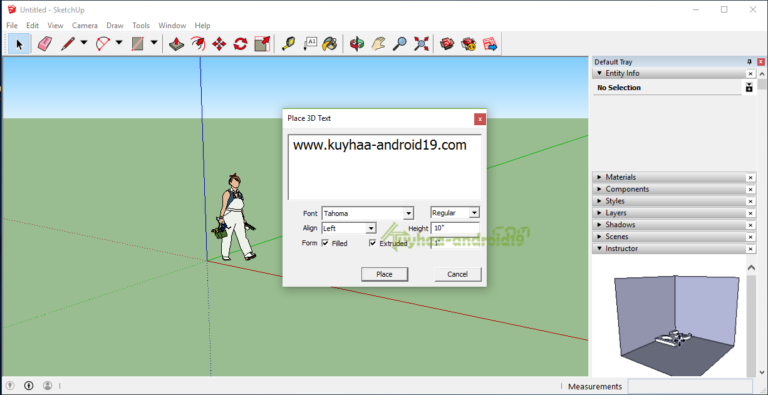The height and width of the screenshot is (395, 768).
Task: Select the Paint Bucket tool
Action: coord(330,44)
